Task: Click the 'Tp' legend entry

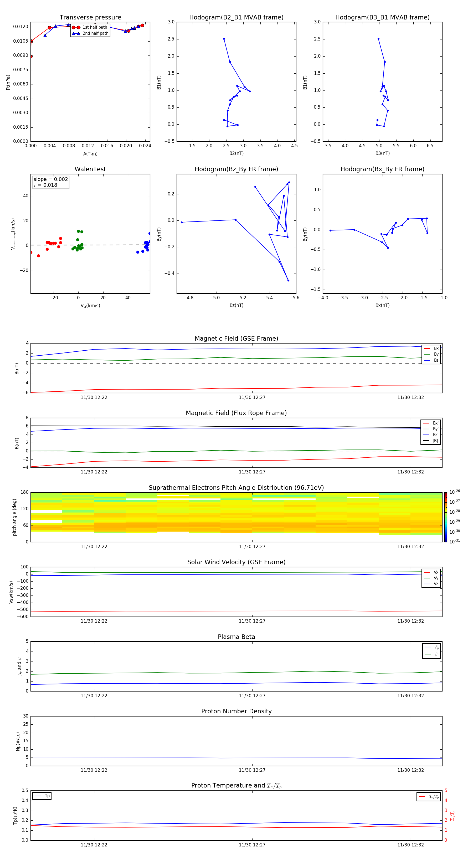Action: [x=42, y=796]
